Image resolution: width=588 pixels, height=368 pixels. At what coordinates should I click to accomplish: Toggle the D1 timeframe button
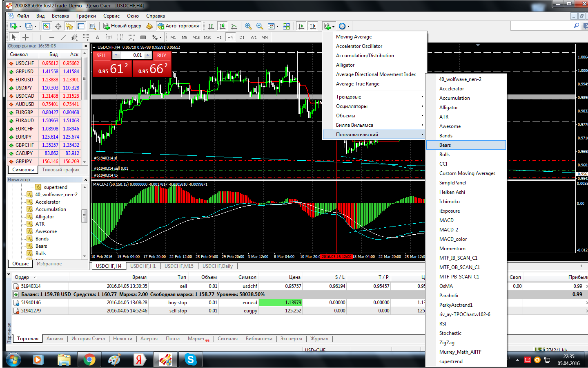pyautogui.click(x=242, y=37)
